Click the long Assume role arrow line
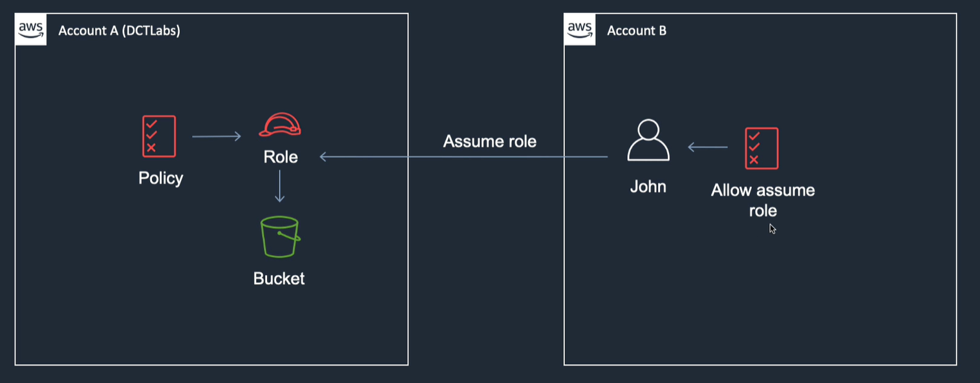This screenshot has height=383, width=980. coord(464,156)
